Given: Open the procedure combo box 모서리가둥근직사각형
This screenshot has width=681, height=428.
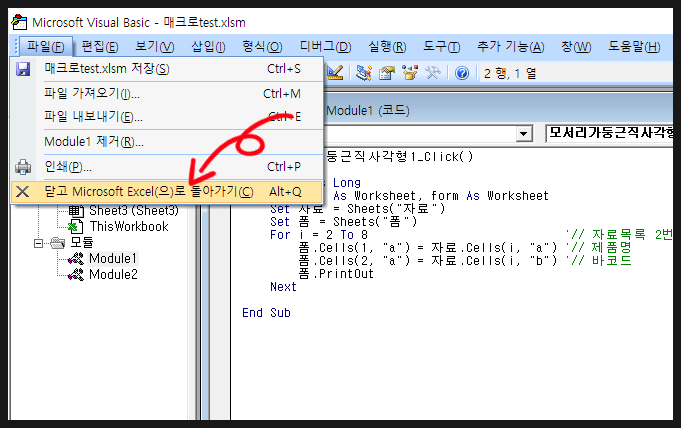Looking at the screenshot, I should 609,133.
